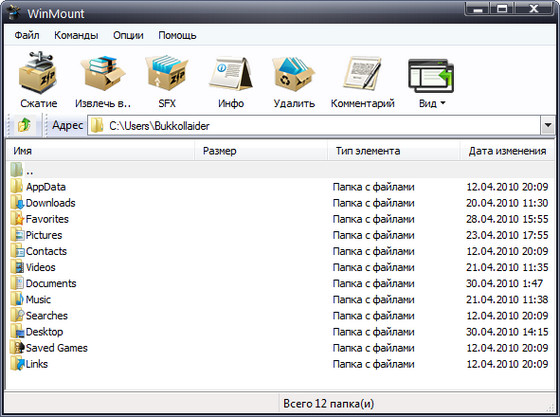Open the Комментарий comment tool
The image size is (560, 417).
pos(362,73)
